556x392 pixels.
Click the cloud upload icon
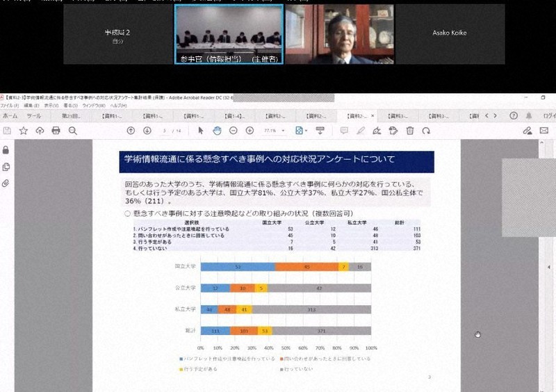(x=40, y=131)
